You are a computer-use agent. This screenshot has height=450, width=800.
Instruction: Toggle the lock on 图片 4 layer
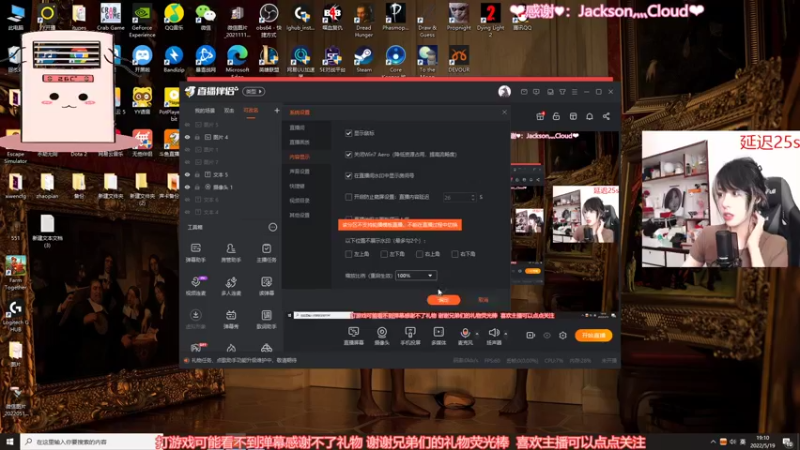197,137
